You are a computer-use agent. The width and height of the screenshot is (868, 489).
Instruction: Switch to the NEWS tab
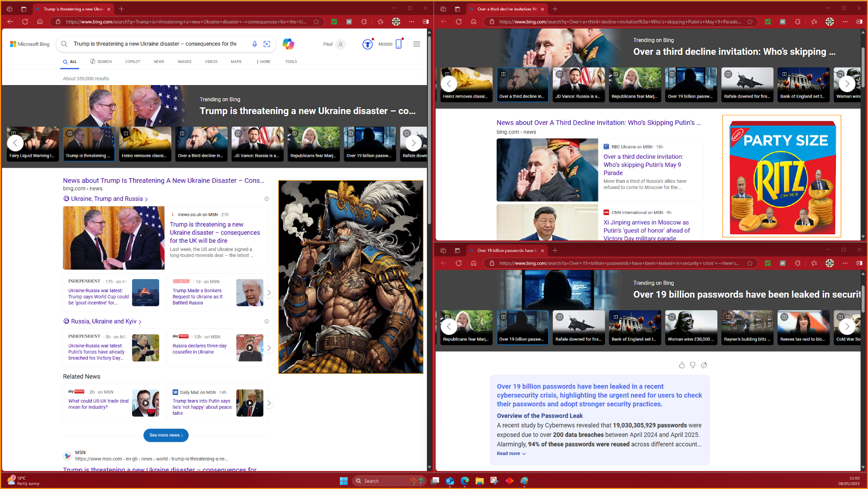pyautogui.click(x=159, y=62)
